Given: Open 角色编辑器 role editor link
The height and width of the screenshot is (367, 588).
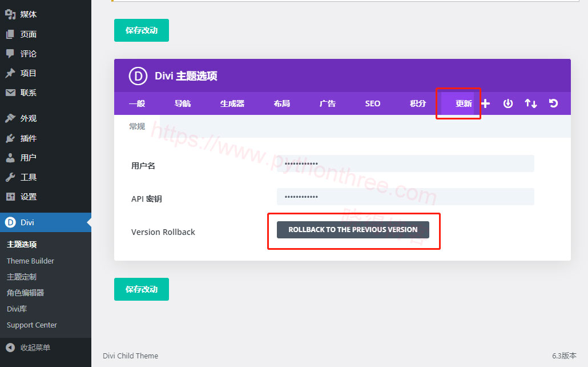Looking at the screenshot, I should (x=26, y=293).
